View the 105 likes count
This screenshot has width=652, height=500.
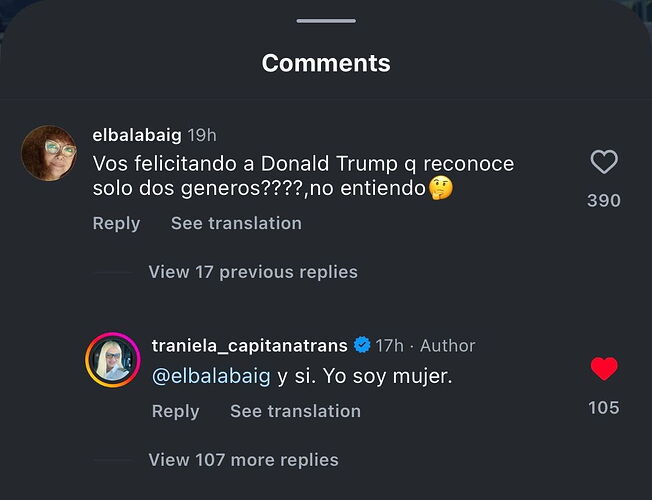pyautogui.click(x=604, y=408)
